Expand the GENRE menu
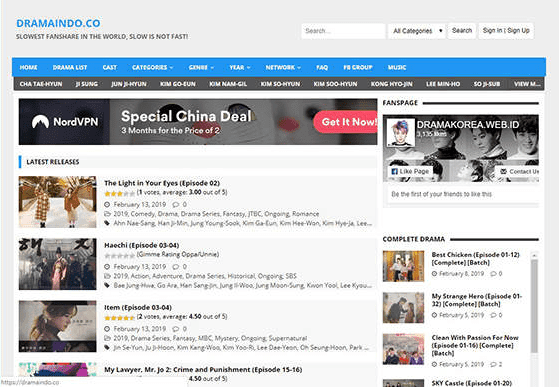559x387 pixels. coord(201,67)
